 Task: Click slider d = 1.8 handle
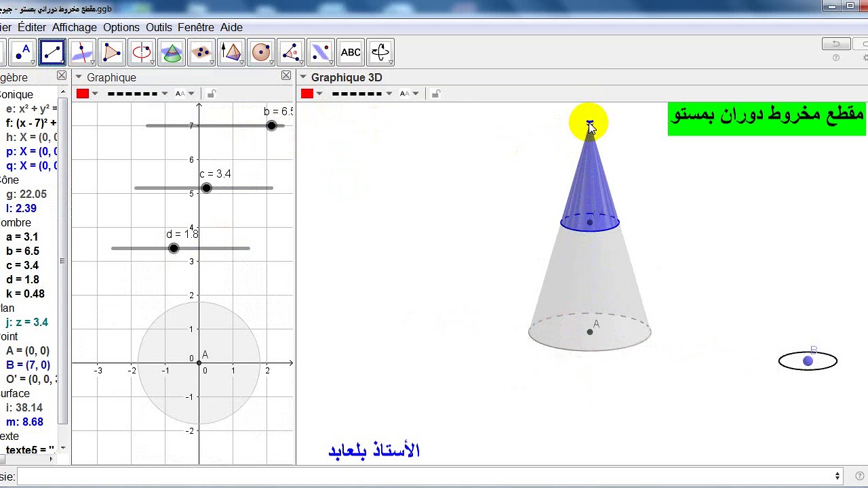click(174, 248)
